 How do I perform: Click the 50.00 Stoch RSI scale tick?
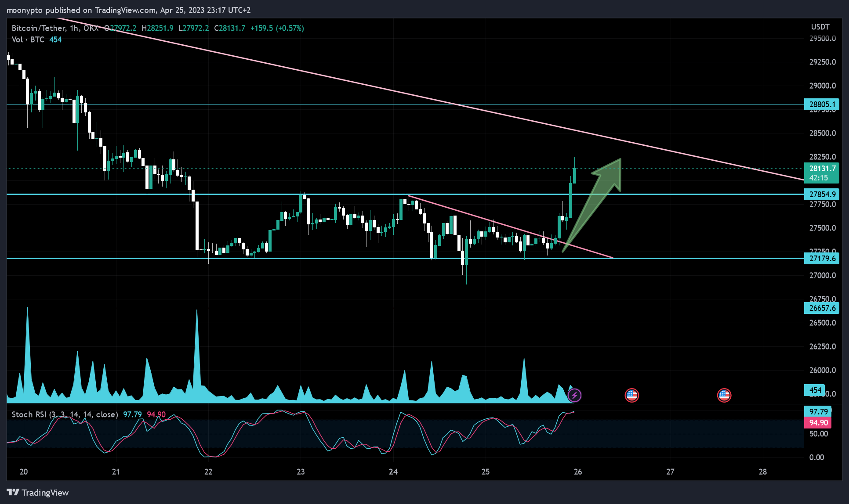coord(818,434)
